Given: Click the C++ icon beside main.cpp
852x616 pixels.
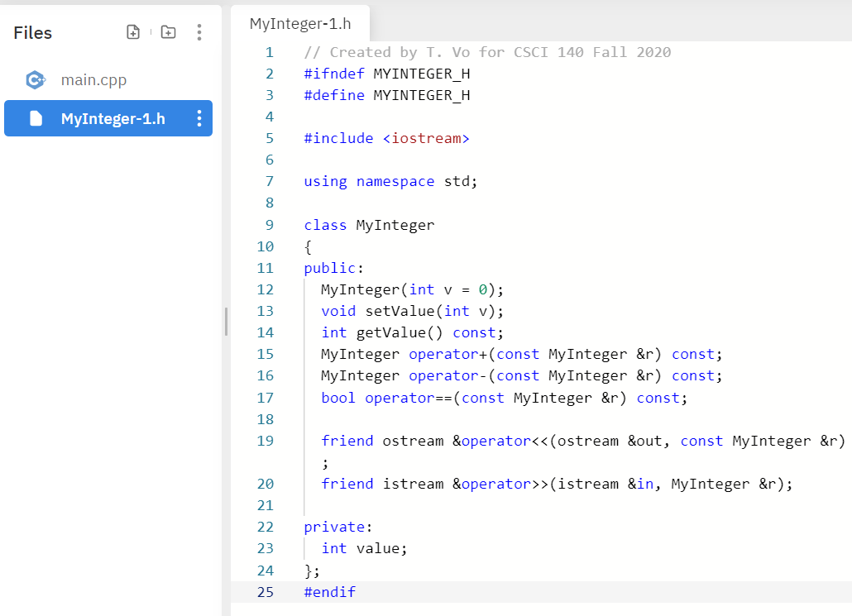Looking at the screenshot, I should [35, 79].
